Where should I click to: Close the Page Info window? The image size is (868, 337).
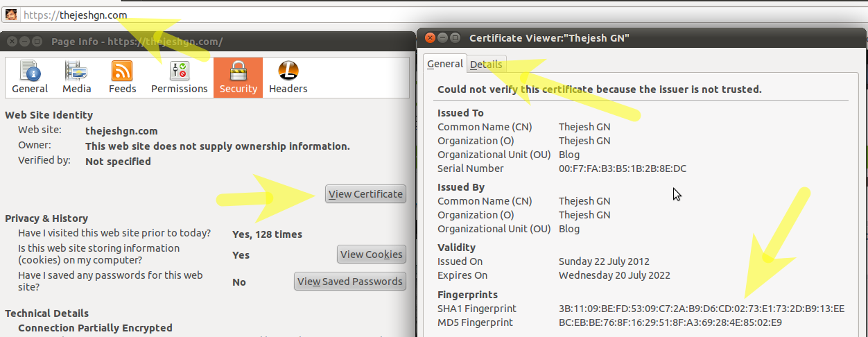(12, 42)
